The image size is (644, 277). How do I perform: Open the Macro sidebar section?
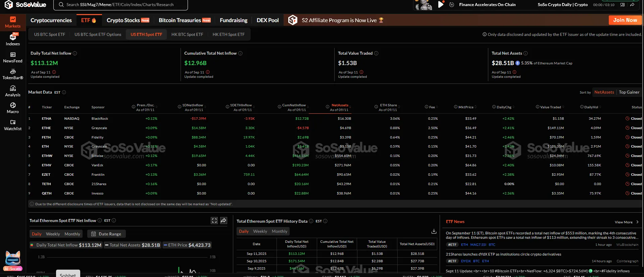[13, 108]
